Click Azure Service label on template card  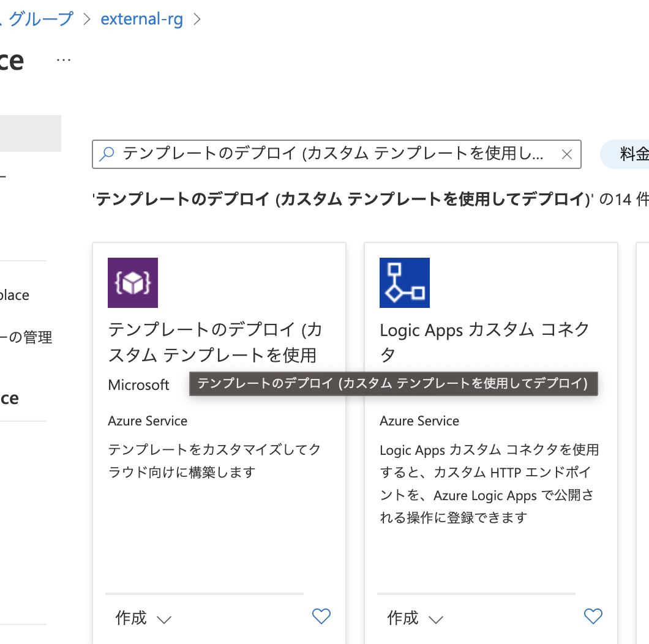(148, 421)
